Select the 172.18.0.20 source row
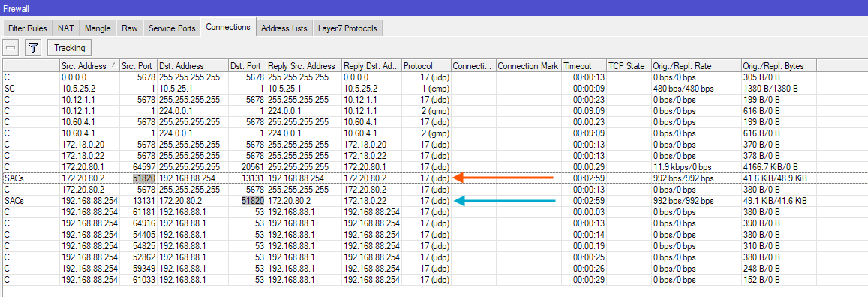This screenshot has width=868, height=297. pos(410,144)
